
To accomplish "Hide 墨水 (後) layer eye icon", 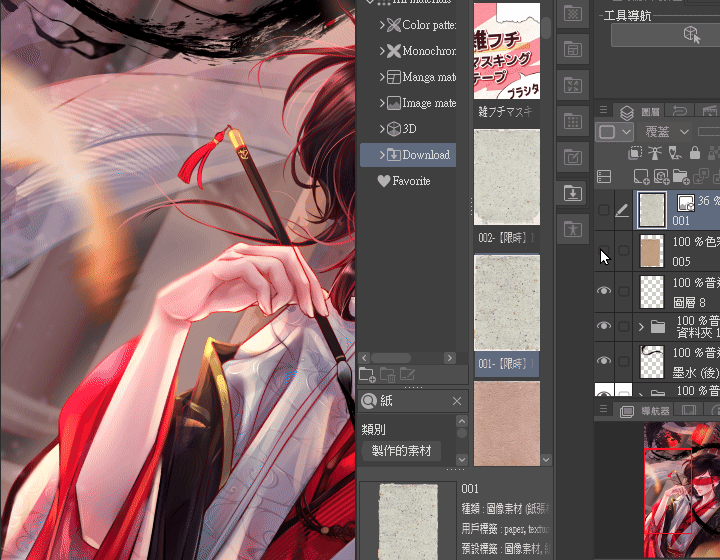I will [604, 361].
